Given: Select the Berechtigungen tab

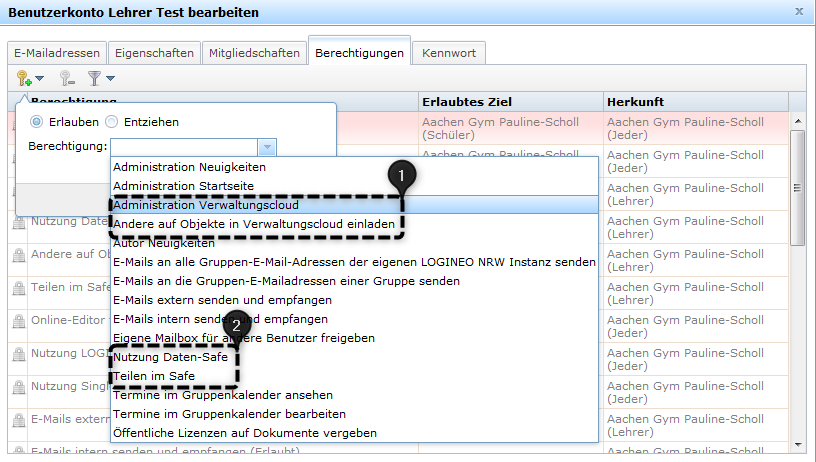Looking at the screenshot, I should point(360,52).
